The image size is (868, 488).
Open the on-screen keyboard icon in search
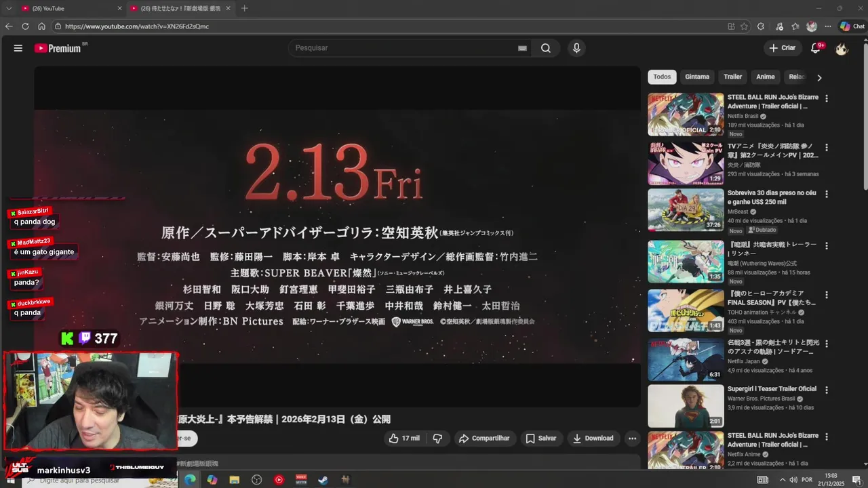522,48
